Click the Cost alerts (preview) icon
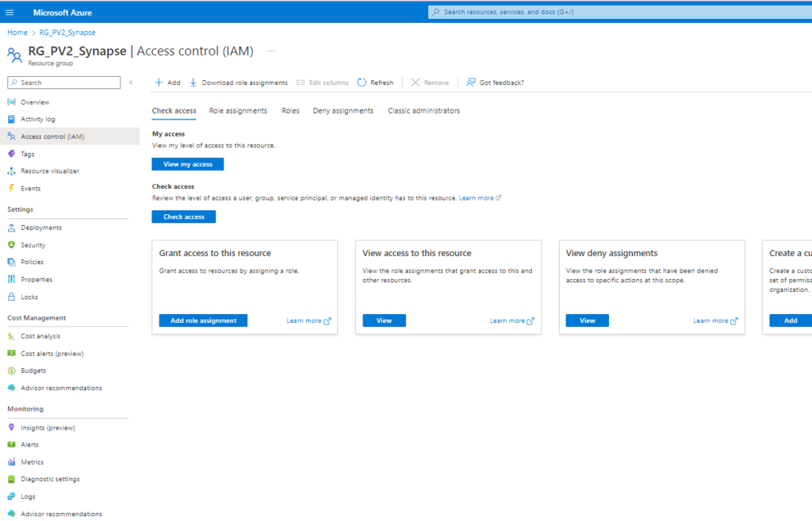Image resolution: width=812 pixels, height=521 pixels. [x=11, y=353]
